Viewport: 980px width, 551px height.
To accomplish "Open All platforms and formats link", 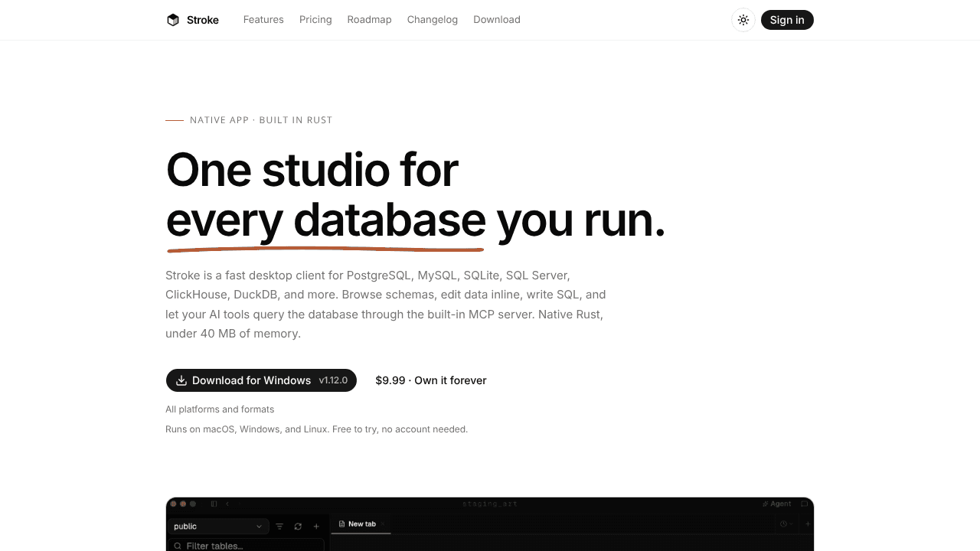I will 220,409.
